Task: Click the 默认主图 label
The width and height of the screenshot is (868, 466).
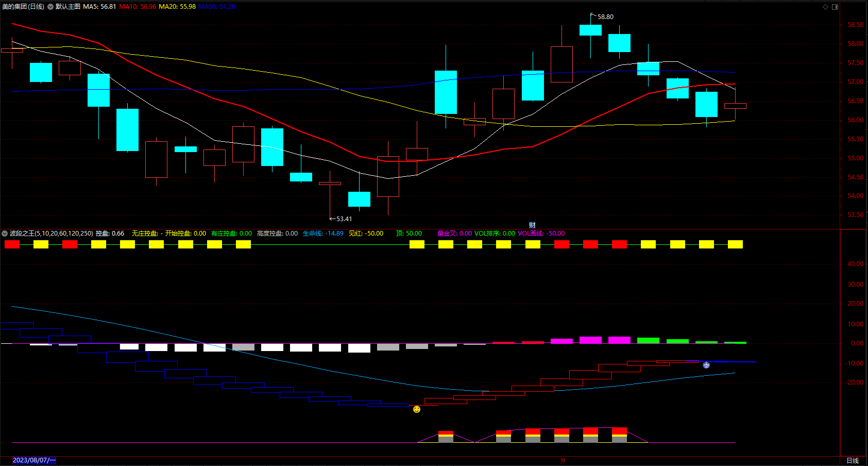Action: (x=68, y=7)
